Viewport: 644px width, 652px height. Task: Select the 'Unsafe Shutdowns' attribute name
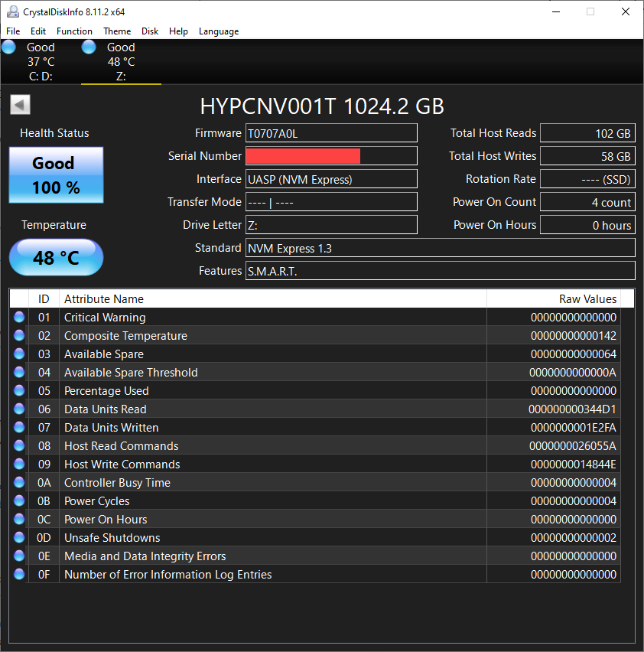(x=112, y=538)
